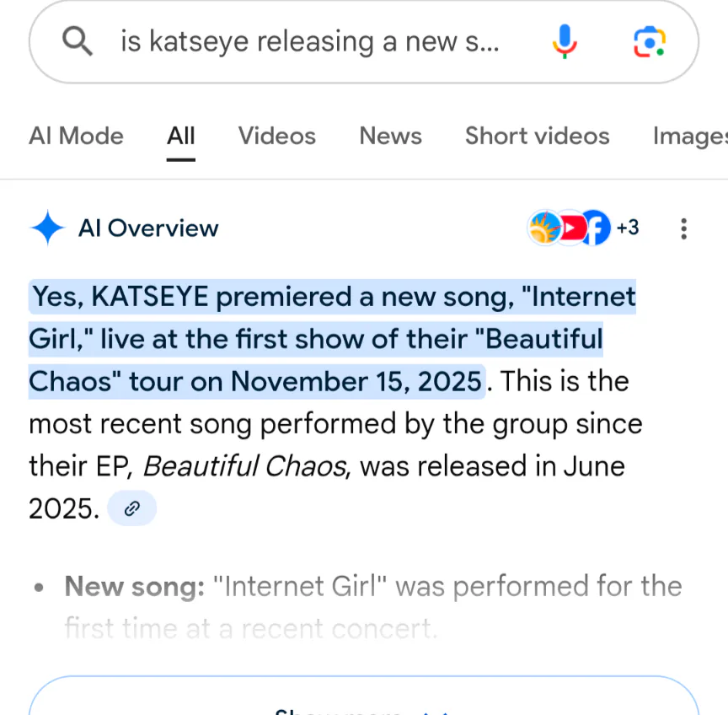Open the orange sun source icon
Screen dimensions: 728x715
pos(544,228)
